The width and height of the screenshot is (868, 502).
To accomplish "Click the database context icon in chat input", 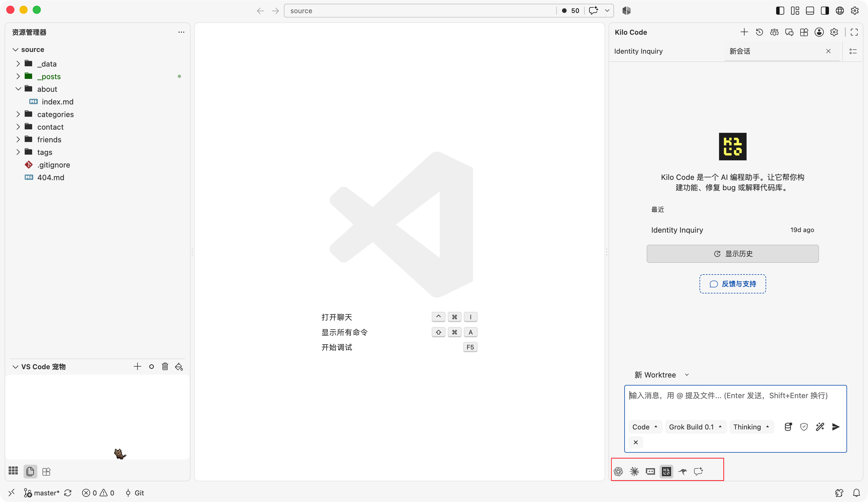I will tap(788, 427).
